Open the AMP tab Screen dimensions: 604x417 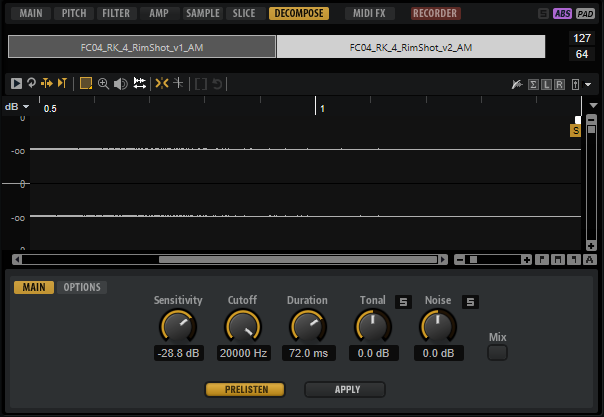[x=159, y=13]
